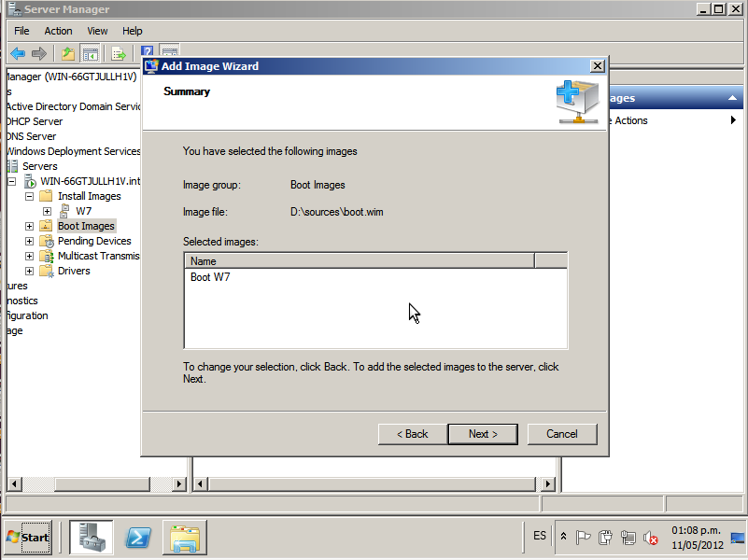This screenshot has height=560, width=748.
Task: Click the Name column header in Selected images
Action: click(x=360, y=260)
